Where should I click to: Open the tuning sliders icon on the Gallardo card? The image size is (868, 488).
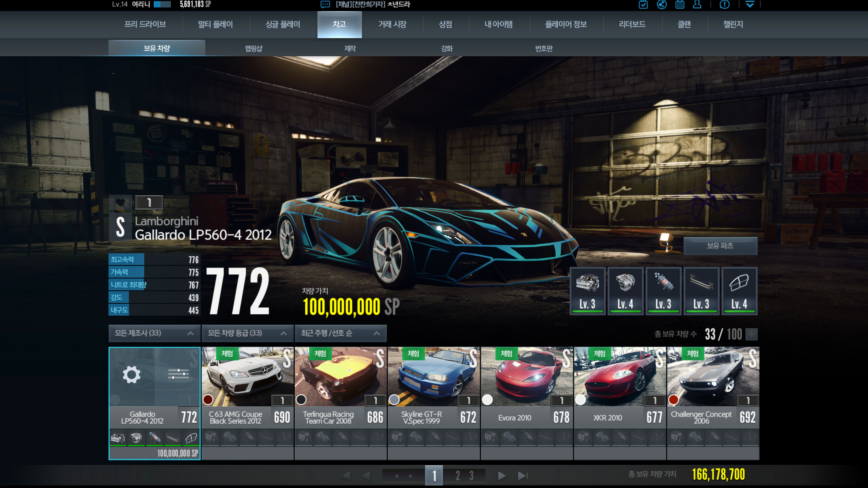pos(178,374)
